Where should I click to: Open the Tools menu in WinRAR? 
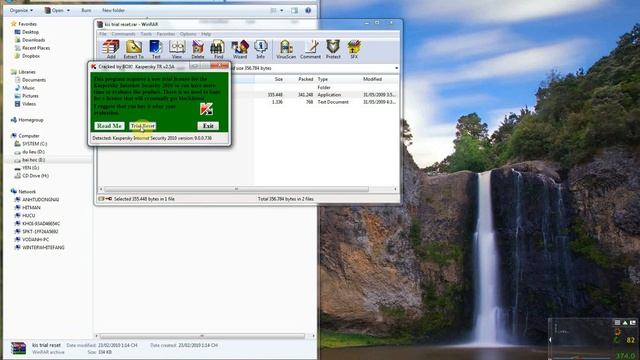pyautogui.click(x=146, y=34)
